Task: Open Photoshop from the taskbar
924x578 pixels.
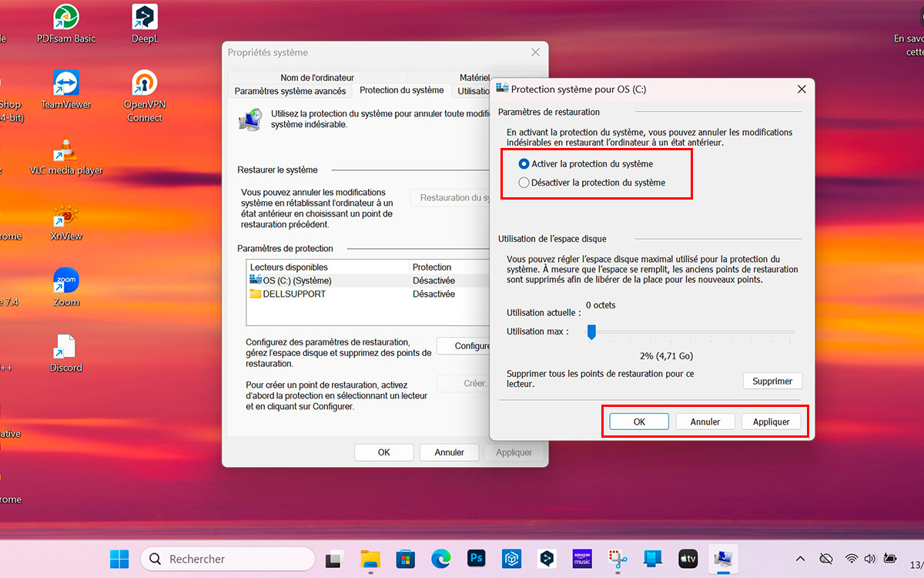Action: [476, 559]
